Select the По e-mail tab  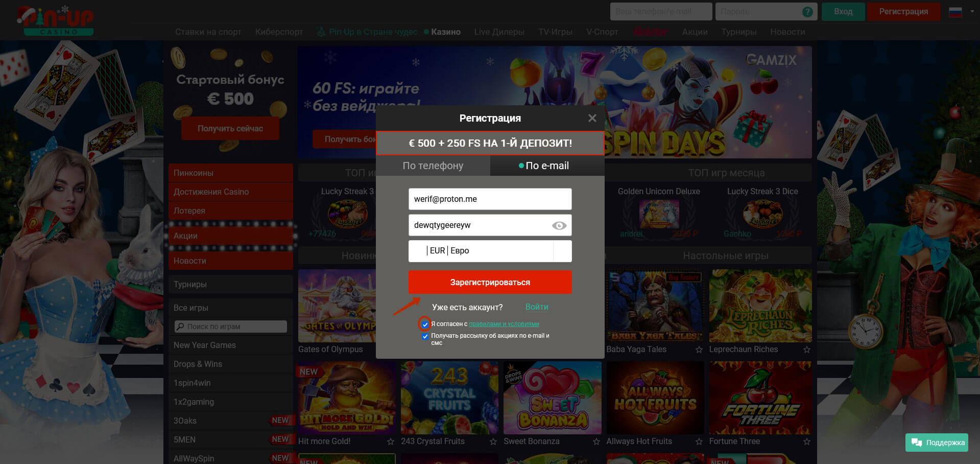point(547,166)
